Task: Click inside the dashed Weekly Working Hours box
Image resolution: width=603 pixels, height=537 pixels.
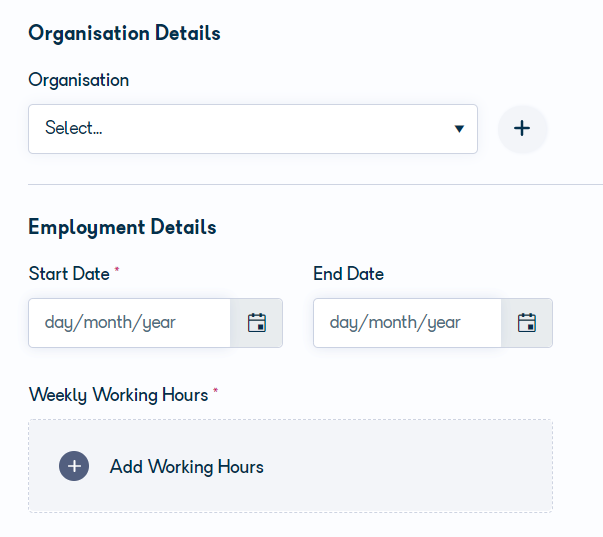Action: (x=290, y=466)
